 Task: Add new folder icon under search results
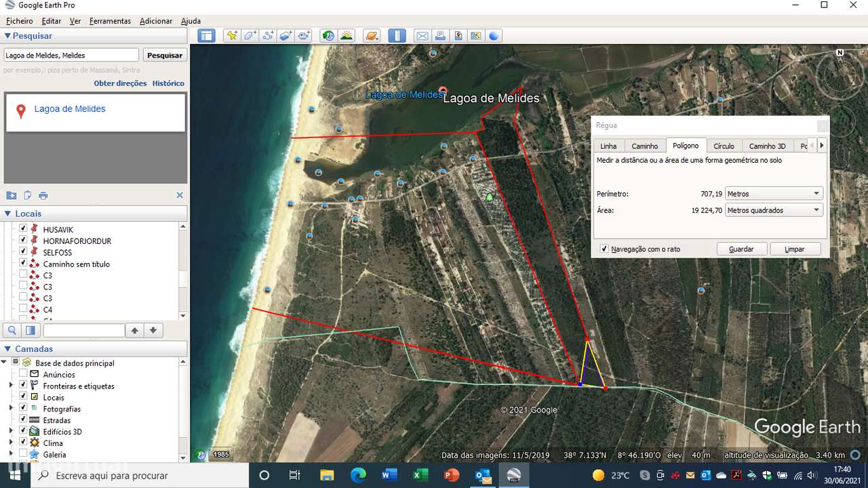(x=12, y=195)
